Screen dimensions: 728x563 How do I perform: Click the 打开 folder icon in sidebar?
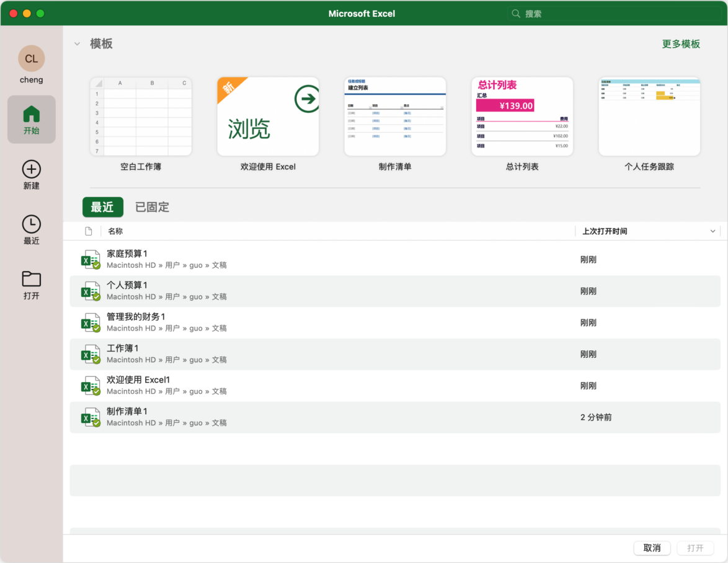(32, 279)
